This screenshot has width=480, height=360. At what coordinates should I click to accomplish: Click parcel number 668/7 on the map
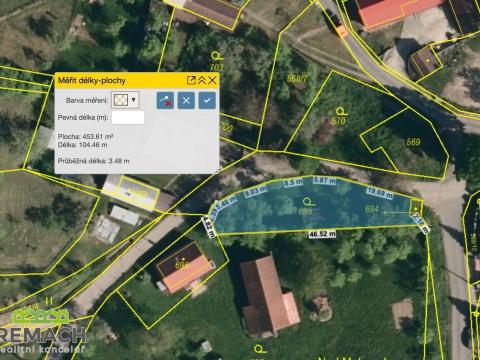297,79
